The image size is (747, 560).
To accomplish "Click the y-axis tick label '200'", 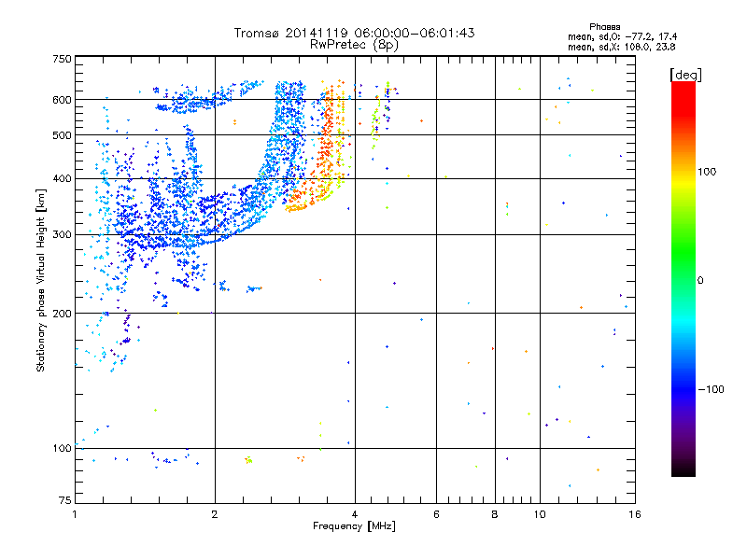I will coord(62,314).
